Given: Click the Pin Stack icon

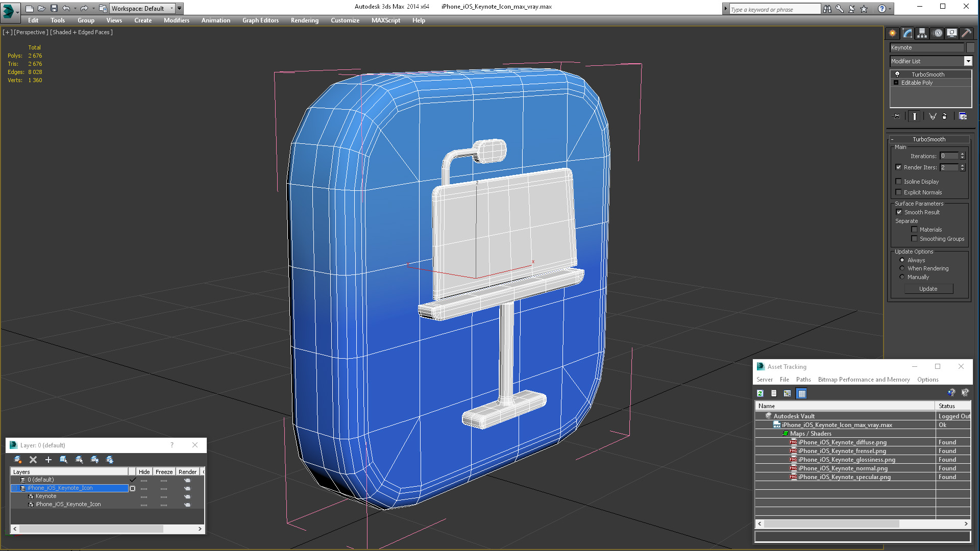Looking at the screenshot, I should [897, 116].
